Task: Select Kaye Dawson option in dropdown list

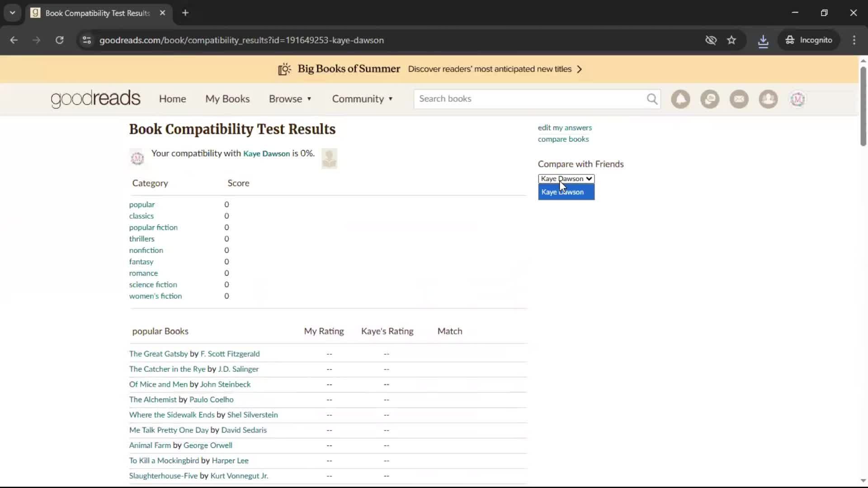Action: (x=566, y=192)
